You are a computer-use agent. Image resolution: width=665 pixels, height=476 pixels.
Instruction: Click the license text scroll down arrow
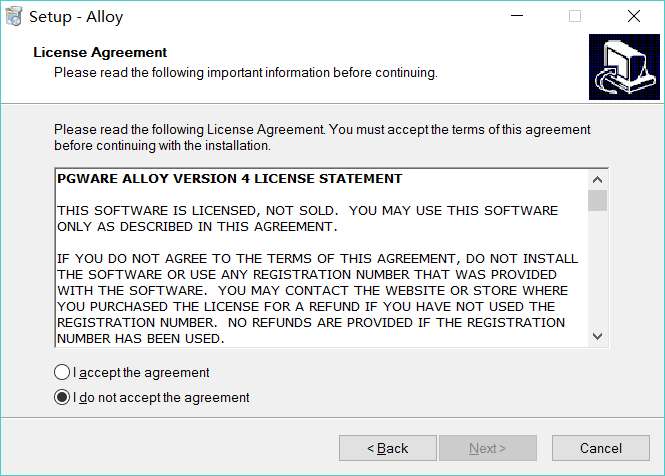597,336
